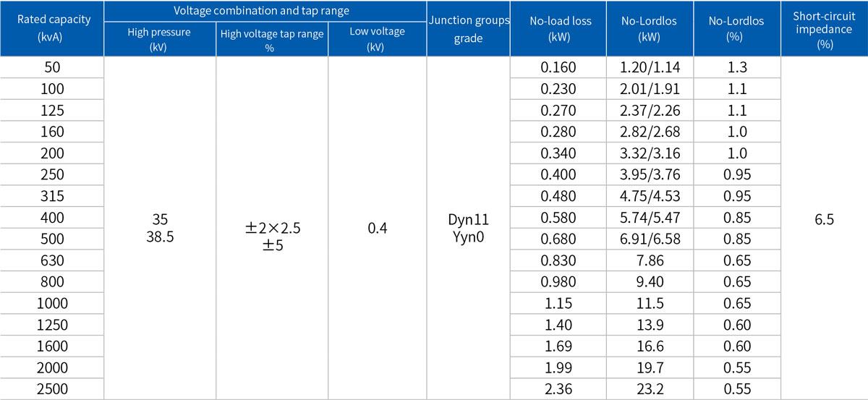Select the Short-circuit impedance (%) header

coord(824,29)
